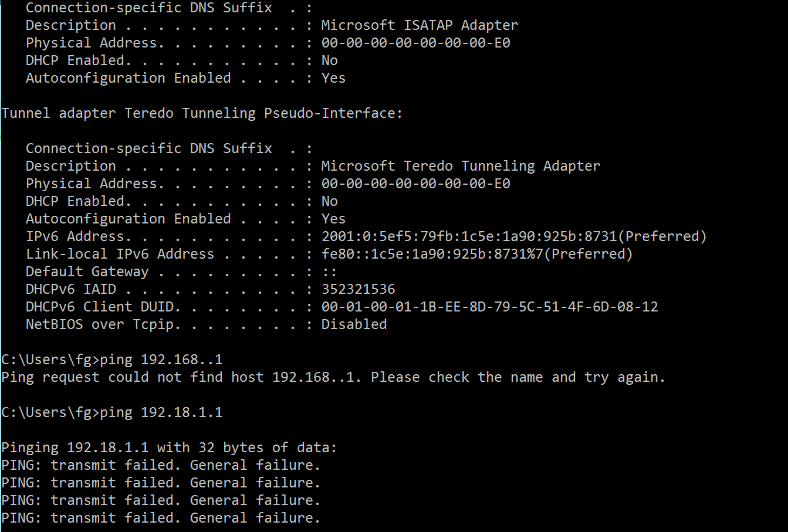
Task: Click the Teredo adapter Physical Address value
Action: click(x=415, y=184)
